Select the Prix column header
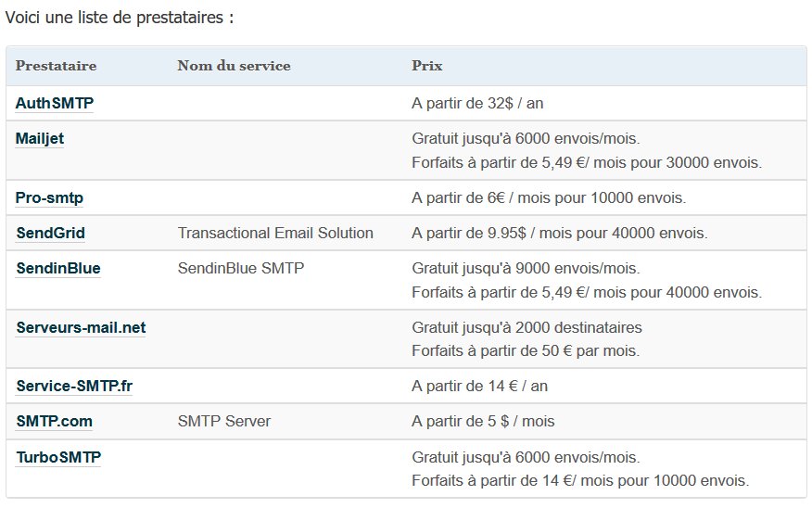This screenshot has height=508, width=812. click(426, 66)
